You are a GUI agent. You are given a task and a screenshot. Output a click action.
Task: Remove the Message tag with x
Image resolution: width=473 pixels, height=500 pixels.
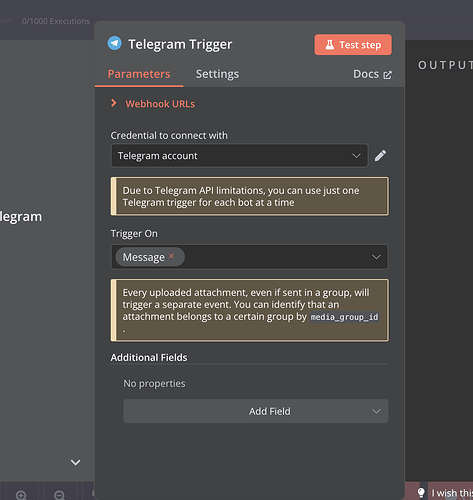(x=171, y=256)
